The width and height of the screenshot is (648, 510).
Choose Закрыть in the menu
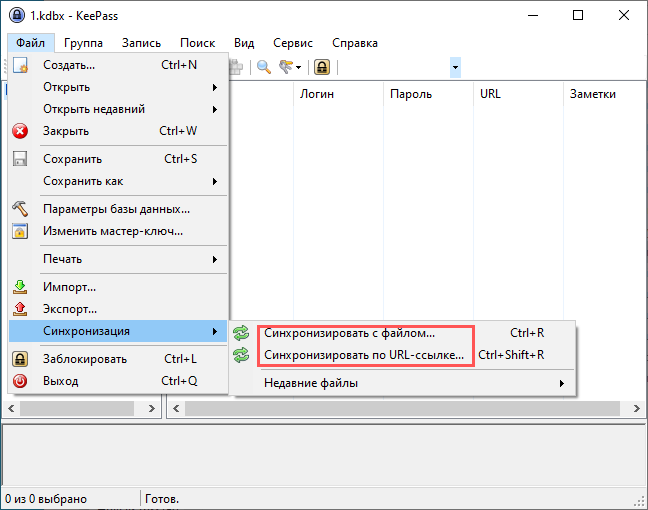click(x=118, y=131)
